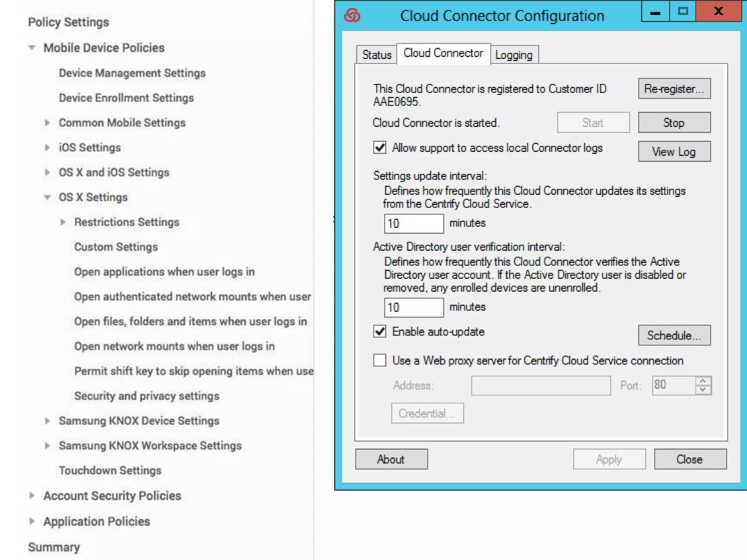Expand the Account Security Policies section
The image size is (747, 560).
32,495
